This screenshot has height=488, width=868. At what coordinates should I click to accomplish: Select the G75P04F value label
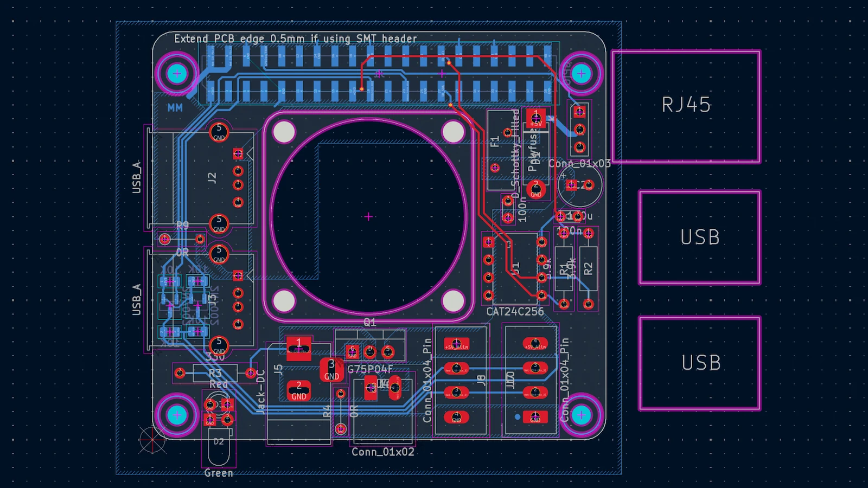coord(370,369)
